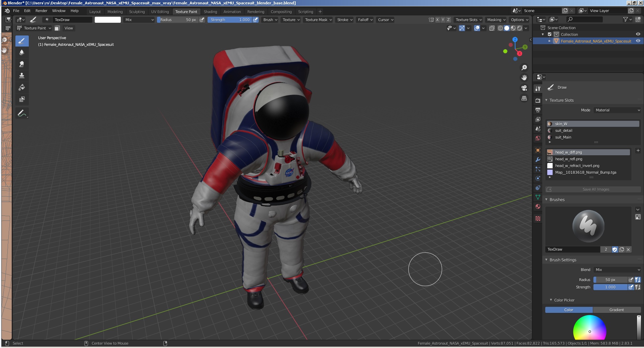Open Texture checker properties tab
Screen dimensions: 644x348
pyautogui.click(x=538, y=219)
